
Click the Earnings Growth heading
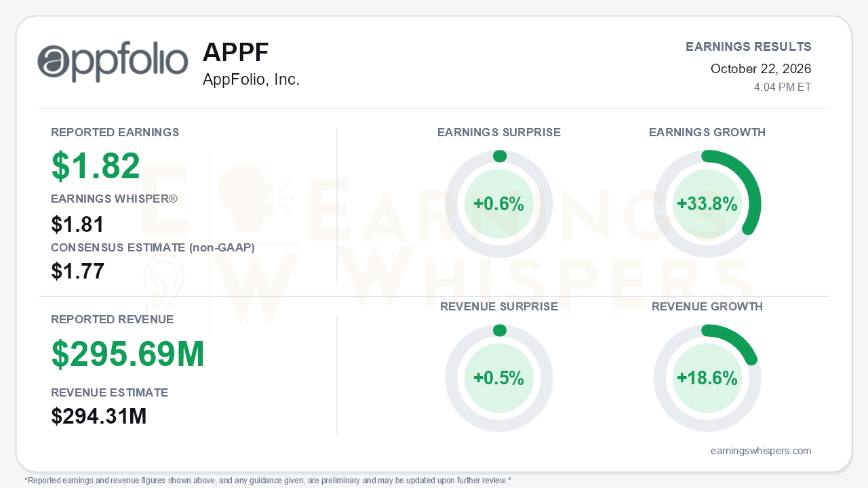pyautogui.click(x=707, y=132)
